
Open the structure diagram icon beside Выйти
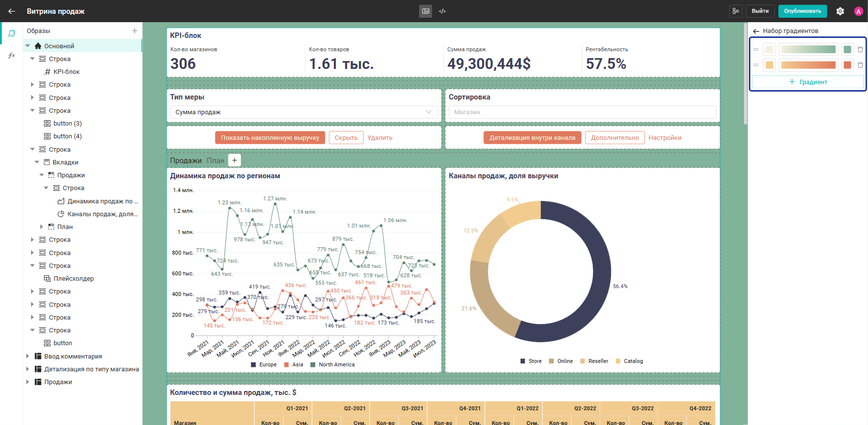(x=736, y=11)
